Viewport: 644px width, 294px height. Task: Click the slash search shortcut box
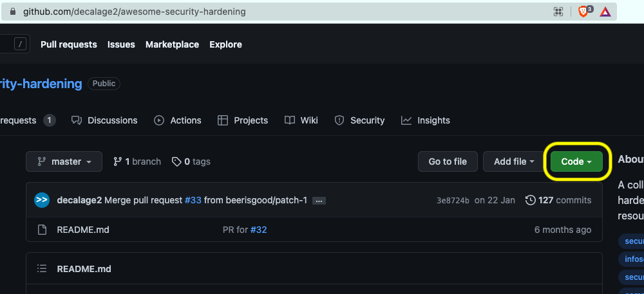coord(20,44)
